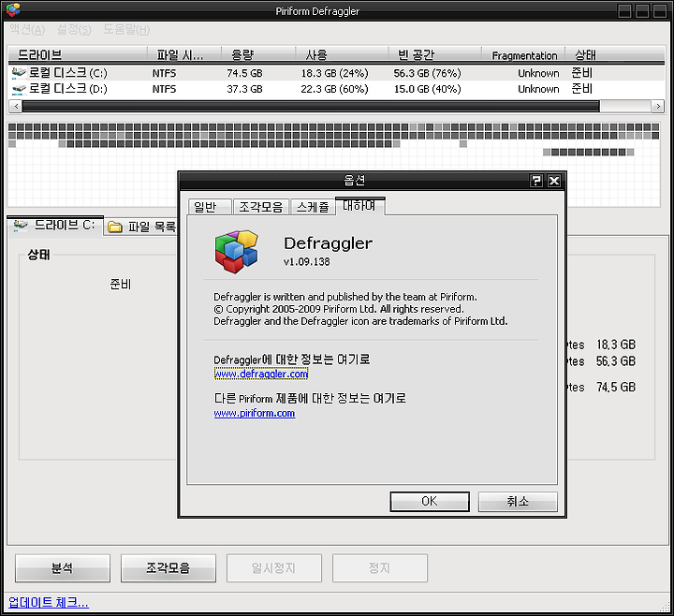Click the Defraggler logo icon in the about dialog
The width and height of the screenshot is (674, 616).
(x=237, y=252)
